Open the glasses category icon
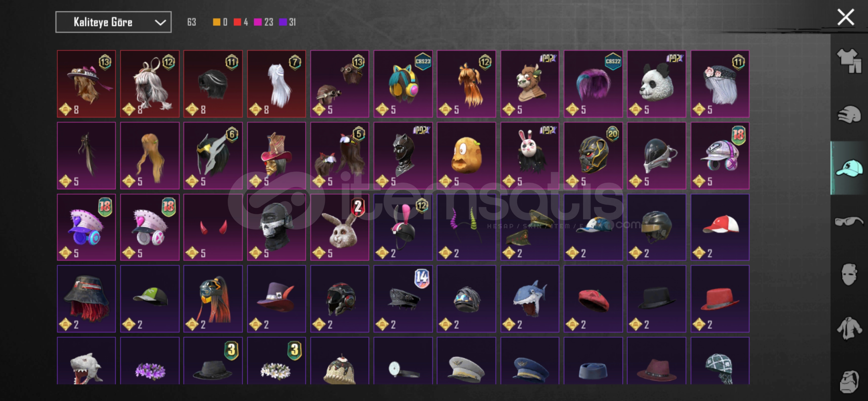Image resolution: width=868 pixels, height=401 pixels. coord(849,222)
